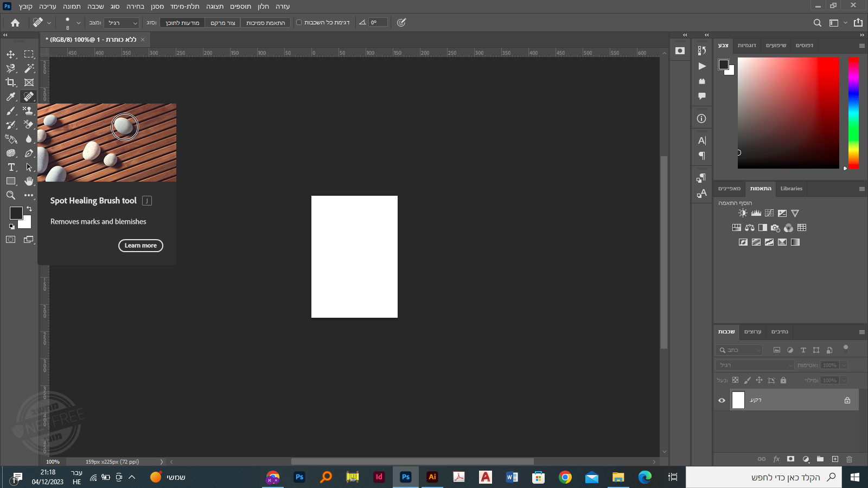Expand the brush preset picker arrow
This screenshot has height=488, width=868.
coord(79,23)
